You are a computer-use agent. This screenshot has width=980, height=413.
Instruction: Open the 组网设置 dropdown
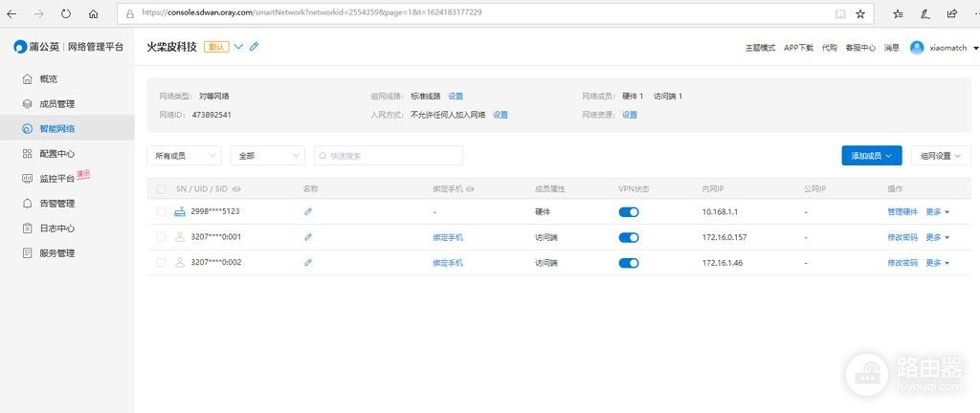coord(942,155)
